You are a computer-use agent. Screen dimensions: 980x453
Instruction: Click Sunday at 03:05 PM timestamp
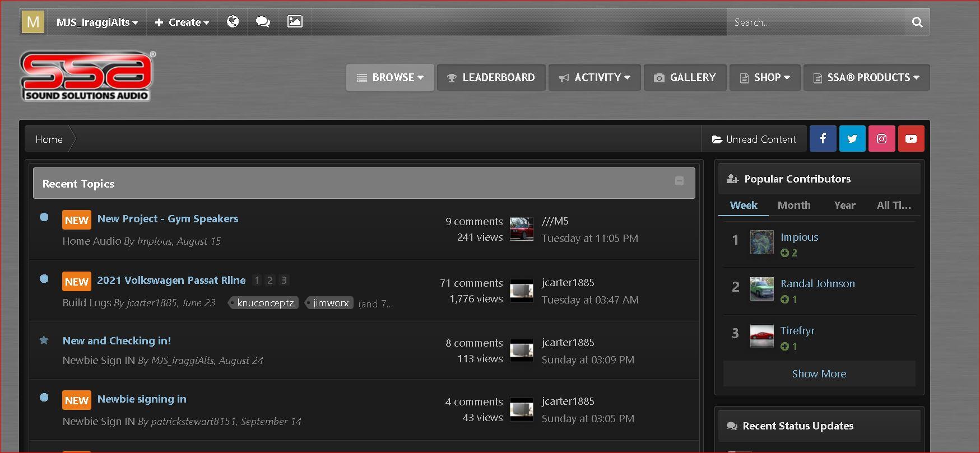588,418
